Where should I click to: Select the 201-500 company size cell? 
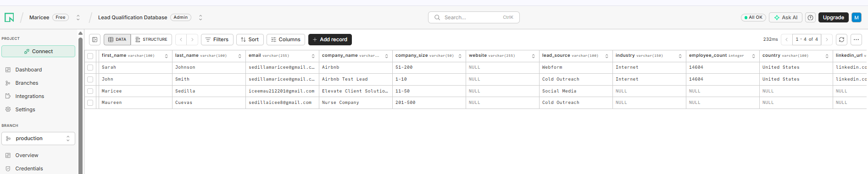point(429,103)
